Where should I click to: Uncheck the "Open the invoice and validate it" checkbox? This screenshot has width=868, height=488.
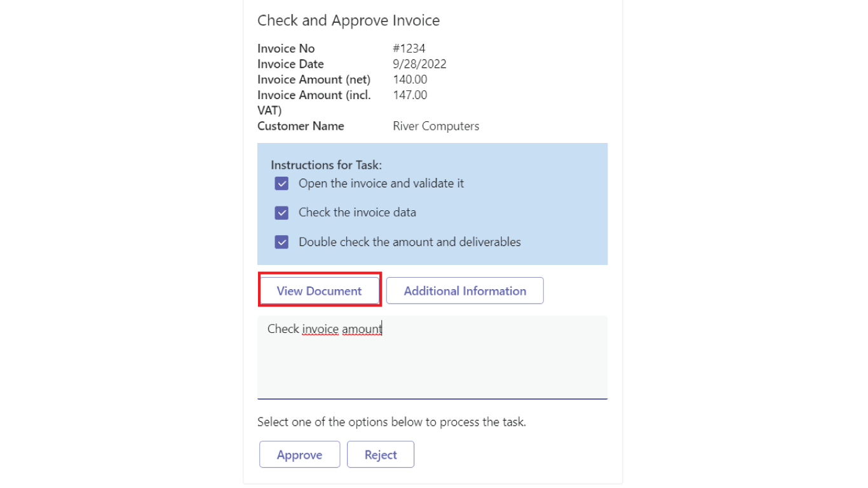[x=281, y=184]
